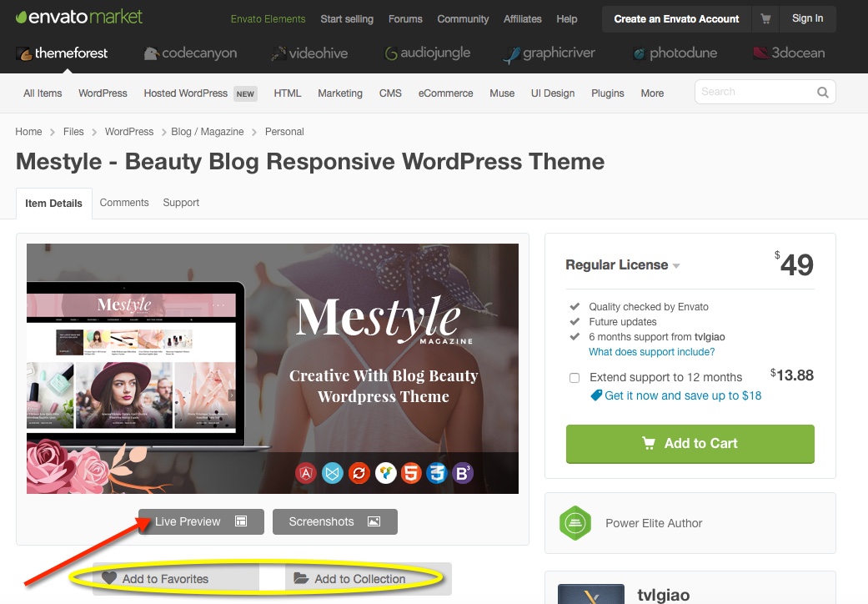Screen dimensions: 868x604
Task: Go to Home breadcrumb
Action: coord(29,132)
